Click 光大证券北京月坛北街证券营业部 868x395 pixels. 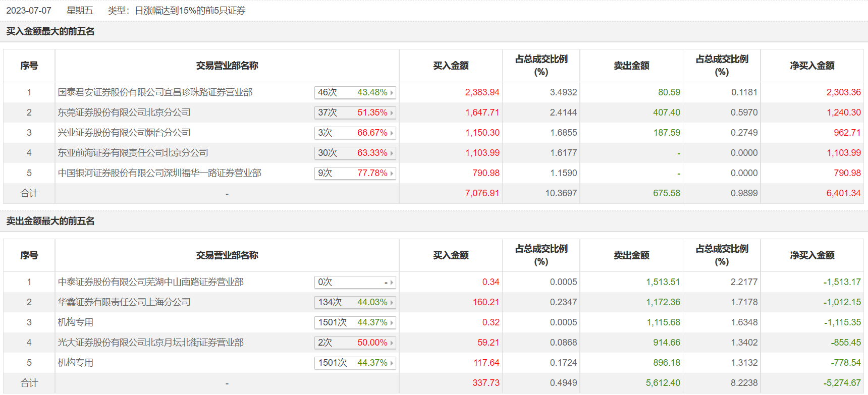pos(150,343)
